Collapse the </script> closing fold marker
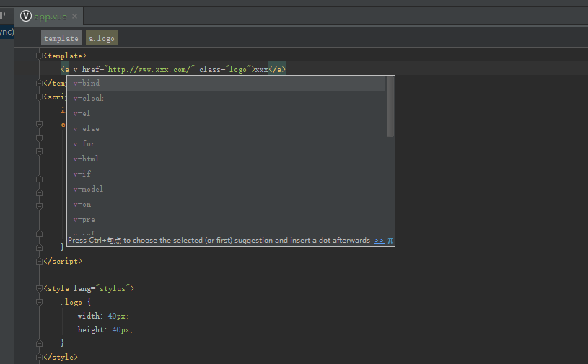The height and width of the screenshot is (364, 588). pyautogui.click(x=39, y=262)
